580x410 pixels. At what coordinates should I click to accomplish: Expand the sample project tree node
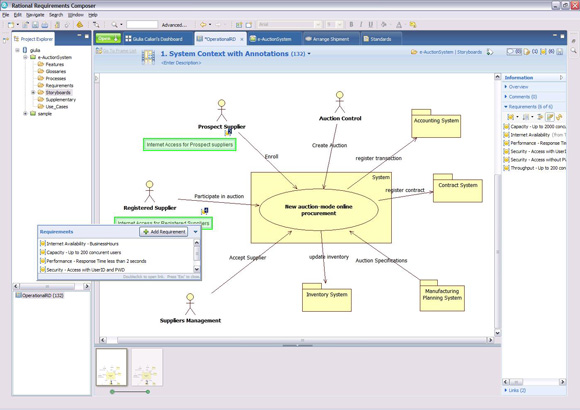[25, 114]
